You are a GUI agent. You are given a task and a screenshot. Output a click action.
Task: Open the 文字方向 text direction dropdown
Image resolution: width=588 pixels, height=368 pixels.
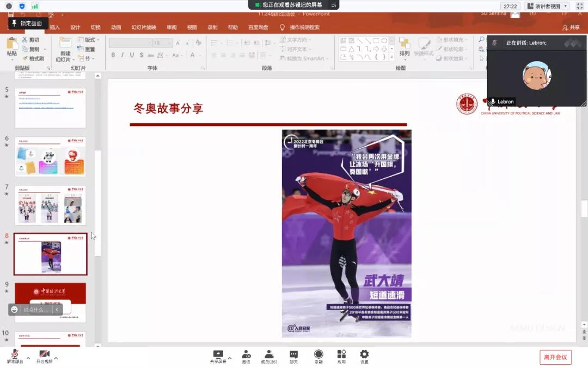point(296,39)
